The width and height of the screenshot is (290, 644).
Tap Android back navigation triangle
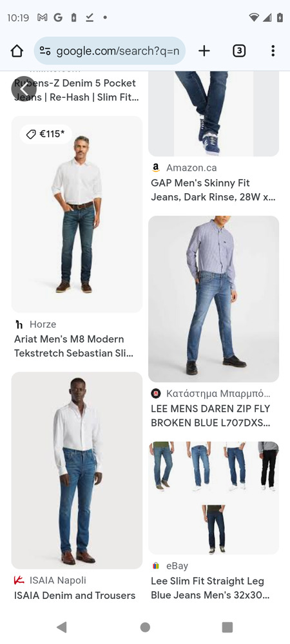click(x=62, y=627)
